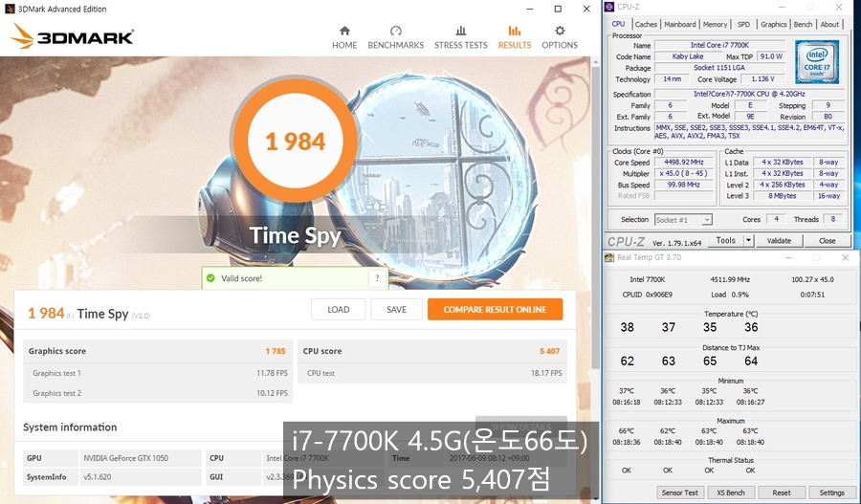Run the Sensor Test in Real Temp

[x=679, y=493]
